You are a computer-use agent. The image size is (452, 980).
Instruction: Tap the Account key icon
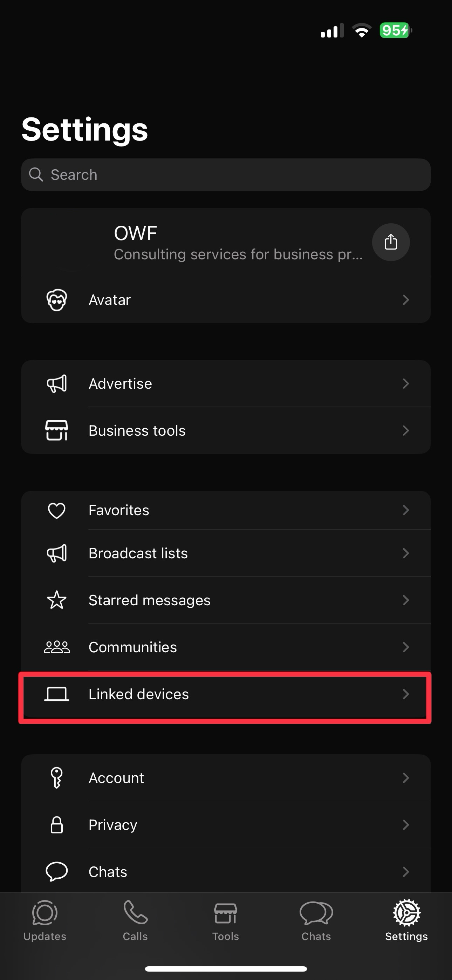point(57,778)
